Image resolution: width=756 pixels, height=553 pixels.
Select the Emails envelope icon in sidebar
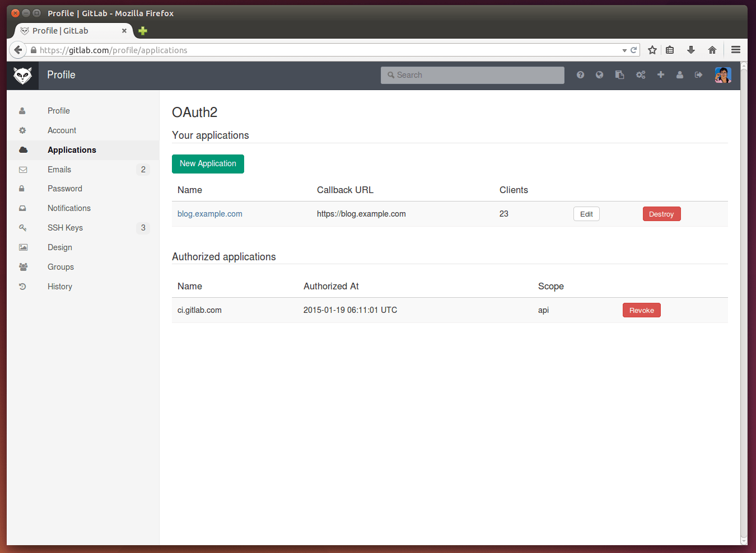tap(22, 169)
